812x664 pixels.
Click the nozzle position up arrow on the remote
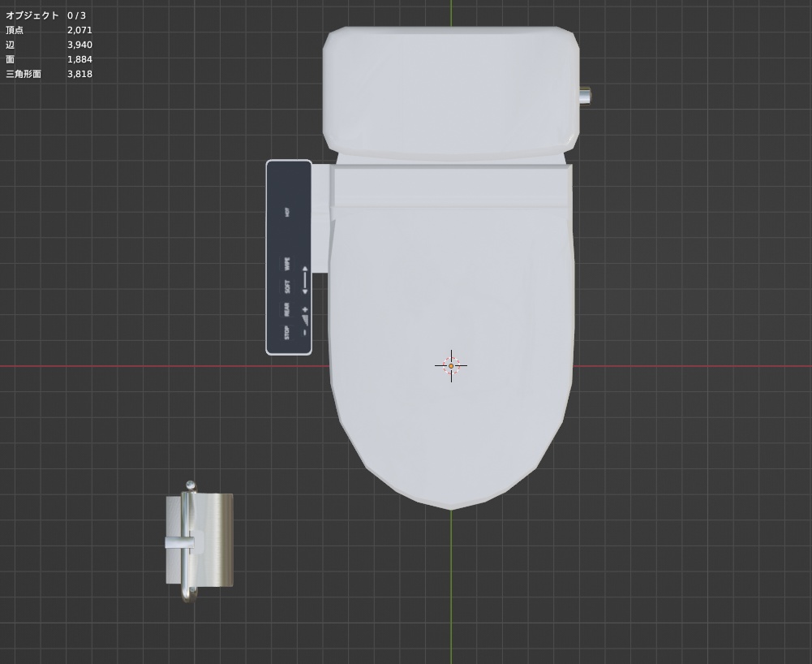click(306, 269)
